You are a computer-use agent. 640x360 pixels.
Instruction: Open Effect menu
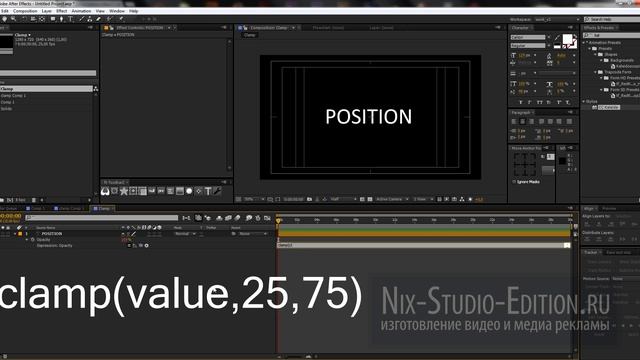tap(62, 11)
